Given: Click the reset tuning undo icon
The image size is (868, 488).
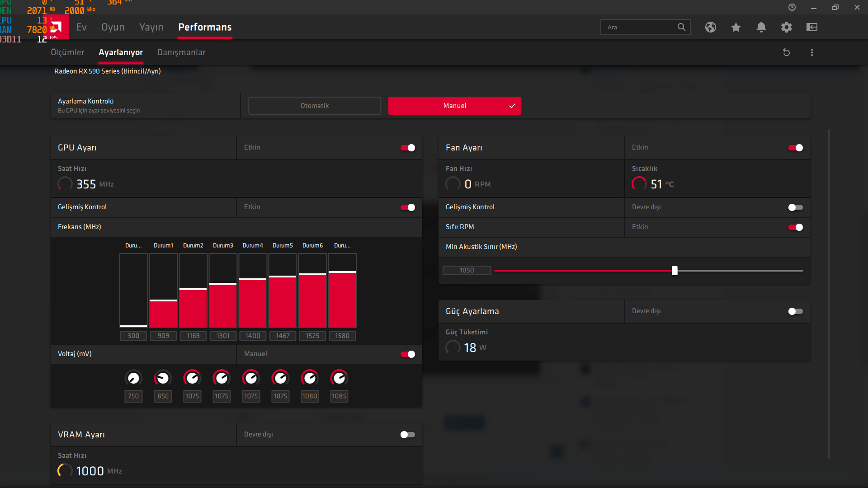Looking at the screenshot, I should pos(786,52).
